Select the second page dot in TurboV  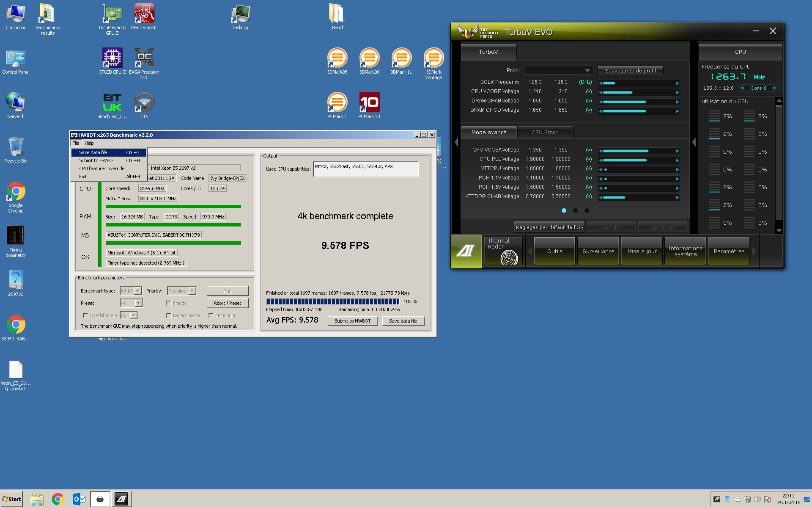pos(575,210)
